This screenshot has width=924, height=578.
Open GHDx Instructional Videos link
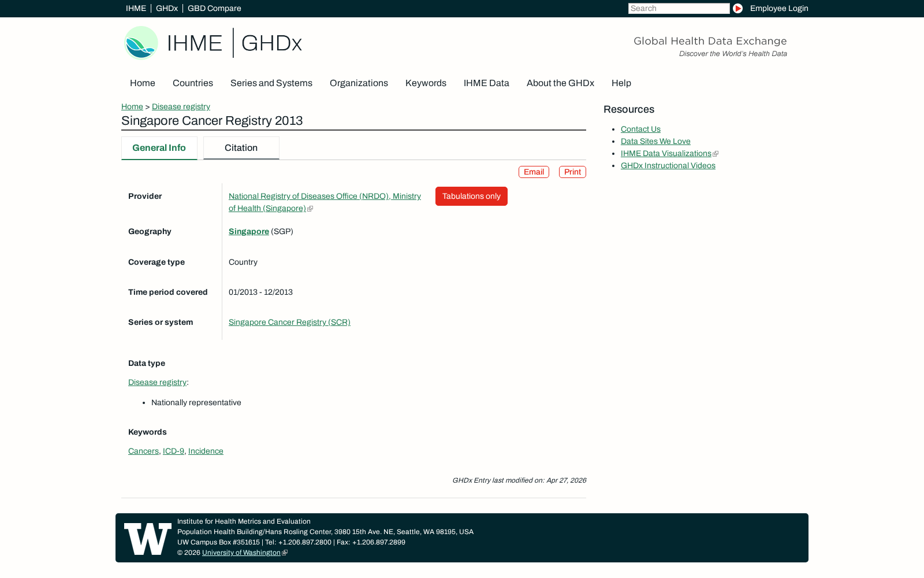pyautogui.click(x=668, y=165)
